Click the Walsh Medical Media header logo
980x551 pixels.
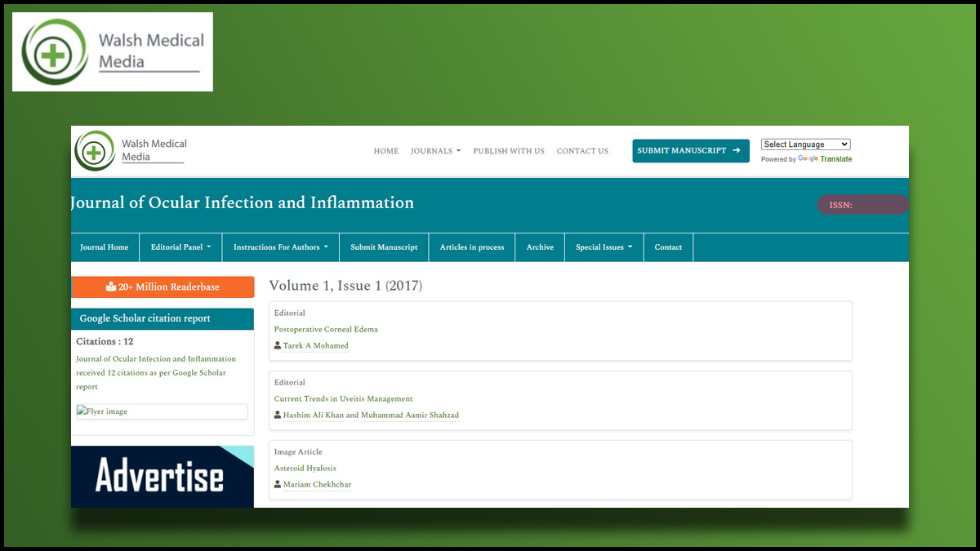coord(131,150)
